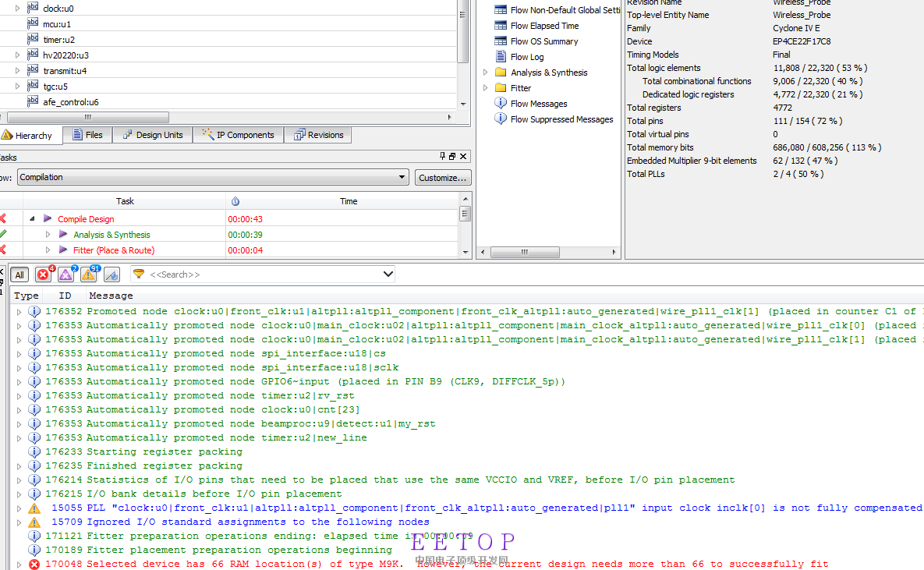Open the Flow Log report icon

(501, 57)
